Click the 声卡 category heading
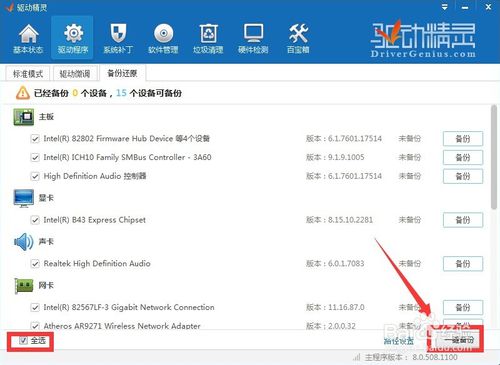The image size is (500, 365). click(46, 242)
